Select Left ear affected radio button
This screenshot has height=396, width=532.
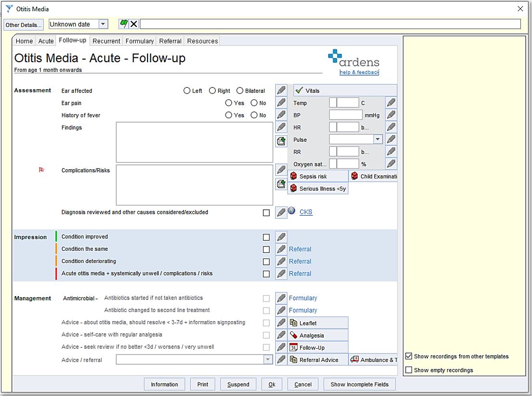point(186,91)
